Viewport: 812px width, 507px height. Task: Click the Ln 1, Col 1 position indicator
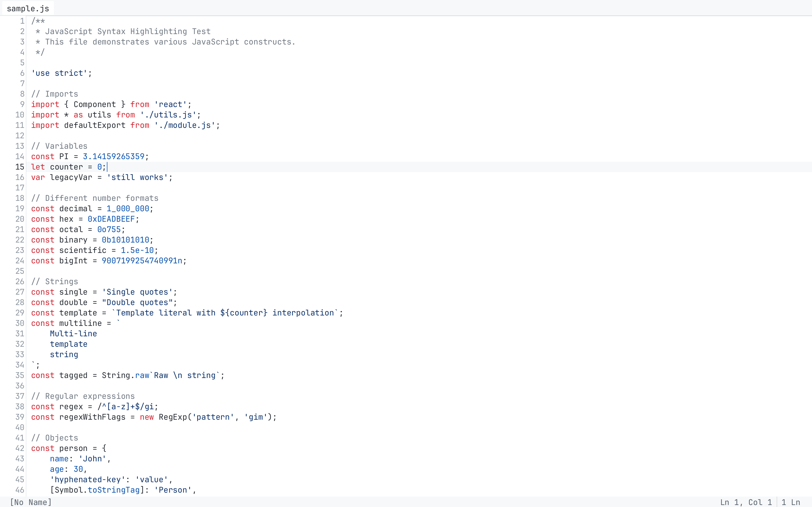click(745, 502)
